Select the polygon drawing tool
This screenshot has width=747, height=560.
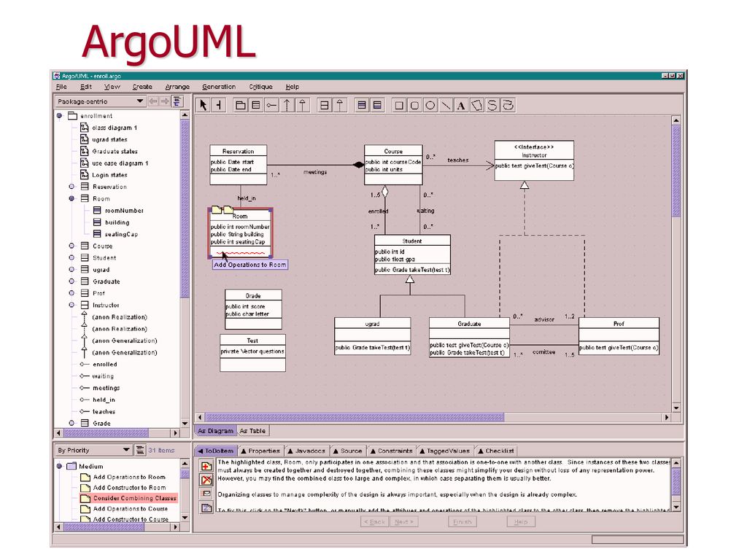pyautogui.click(x=476, y=105)
